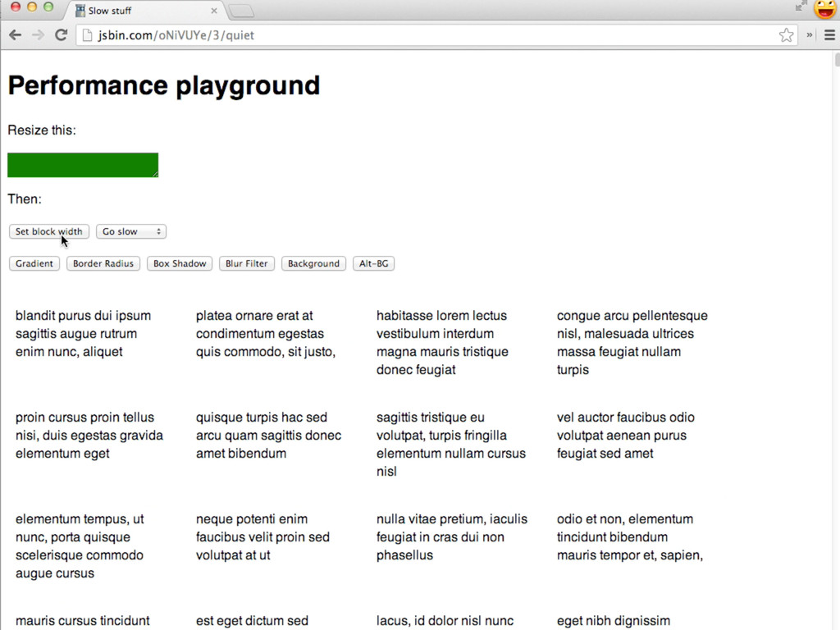Click the Border Radius button

[x=103, y=264]
